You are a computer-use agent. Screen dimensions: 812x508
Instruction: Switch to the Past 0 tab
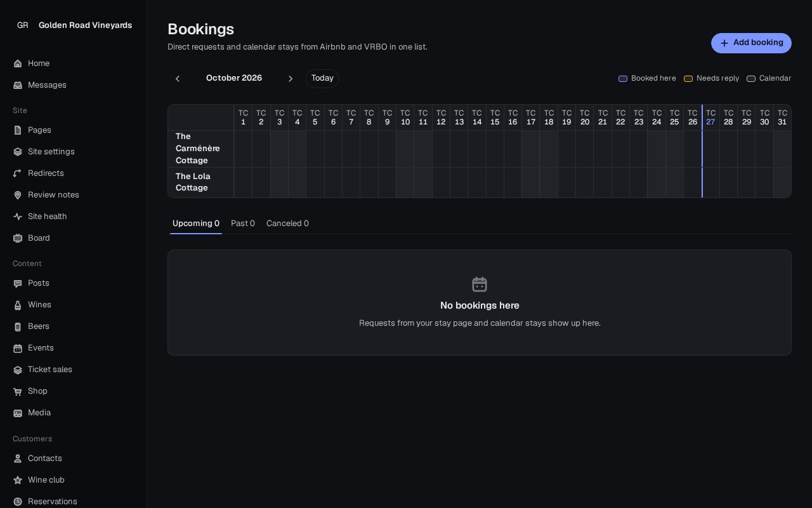[243, 224]
